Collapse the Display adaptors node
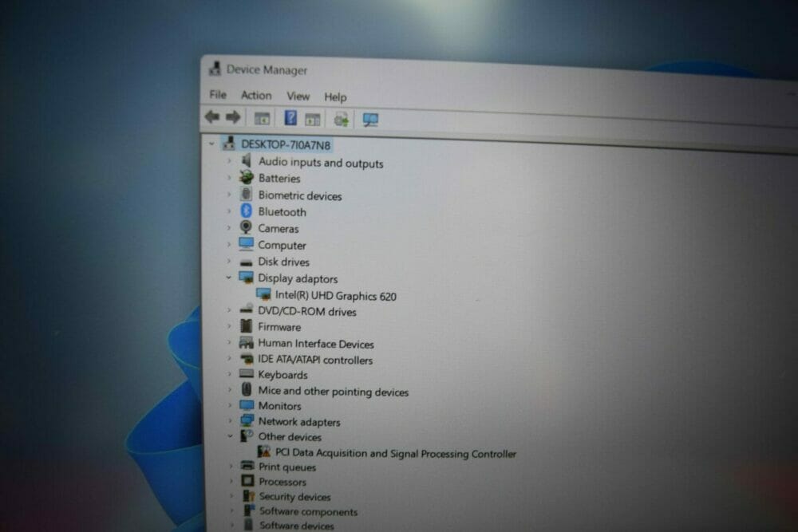This screenshot has height=532, width=798. tap(228, 278)
